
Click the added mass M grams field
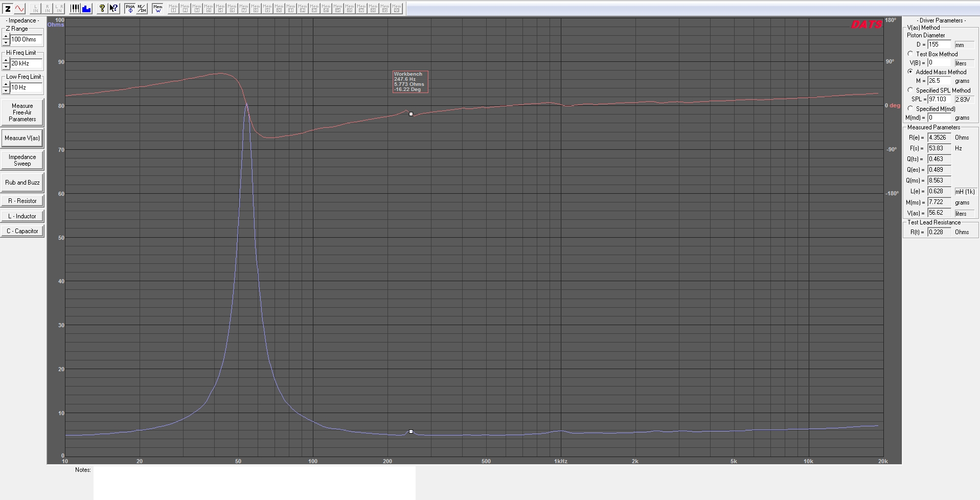pyautogui.click(x=940, y=81)
